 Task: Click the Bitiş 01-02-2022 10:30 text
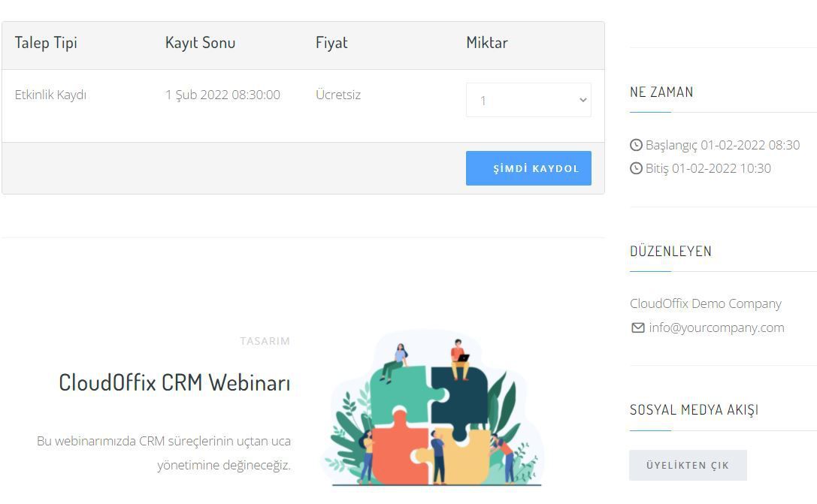[x=708, y=168]
